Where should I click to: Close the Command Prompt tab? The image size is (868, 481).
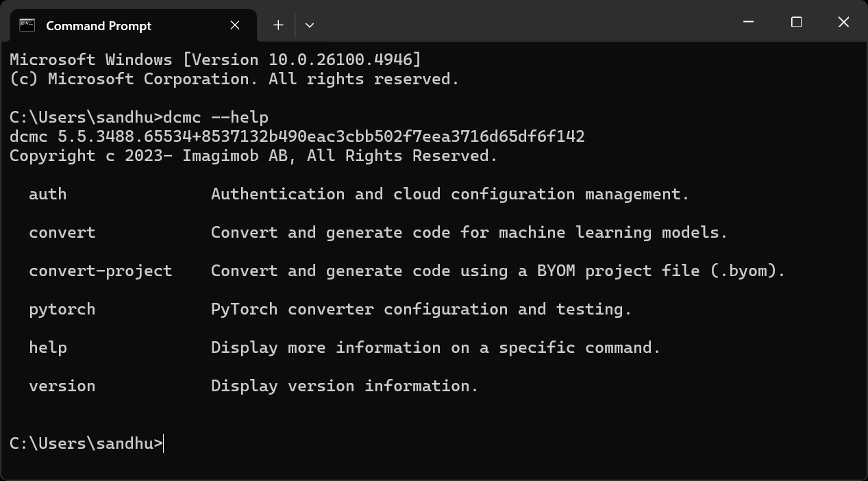(x=235, y=25)
